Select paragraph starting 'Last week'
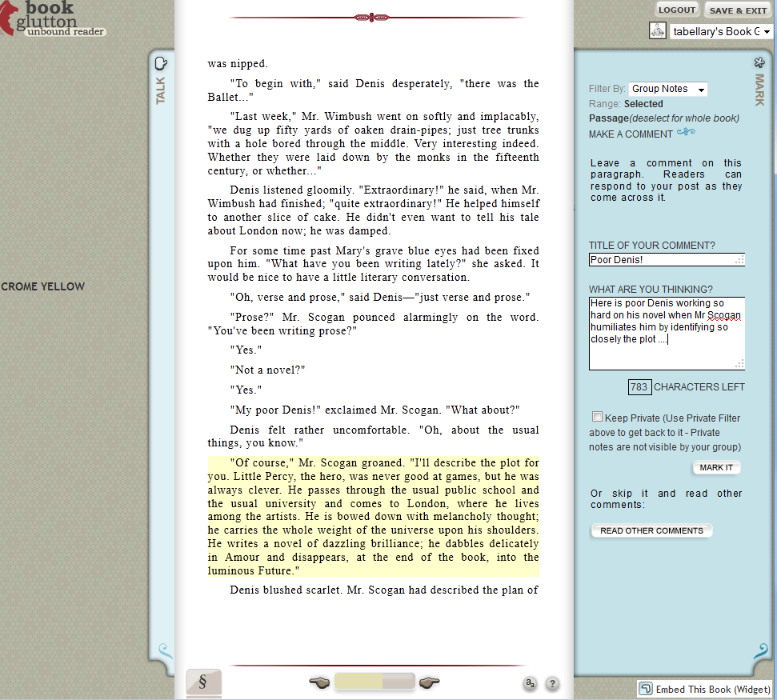Viewport: 777px width, 700px height. coord(373,144)
